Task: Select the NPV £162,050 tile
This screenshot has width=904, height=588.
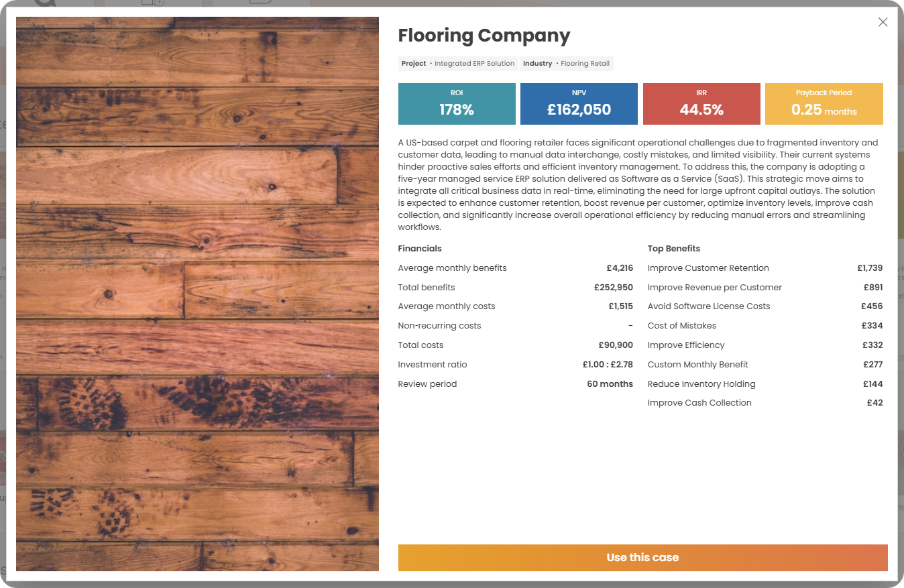Action: [x=579, y=104]
